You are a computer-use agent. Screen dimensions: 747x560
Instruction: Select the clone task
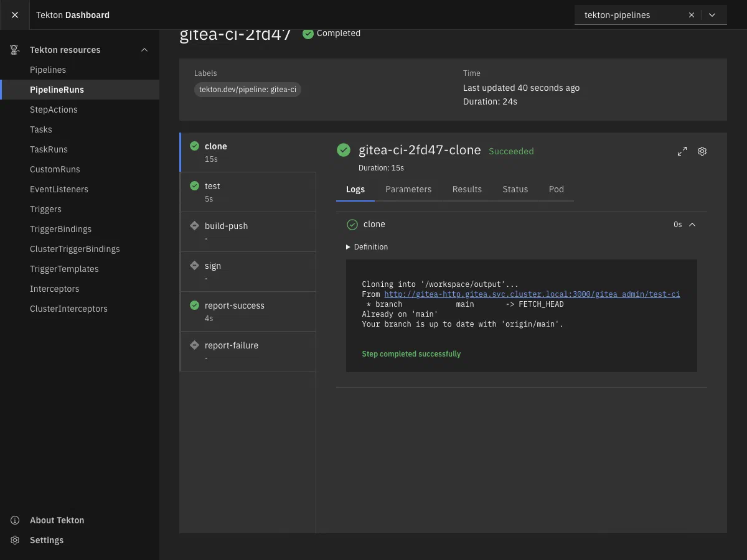tap(248, 152)
